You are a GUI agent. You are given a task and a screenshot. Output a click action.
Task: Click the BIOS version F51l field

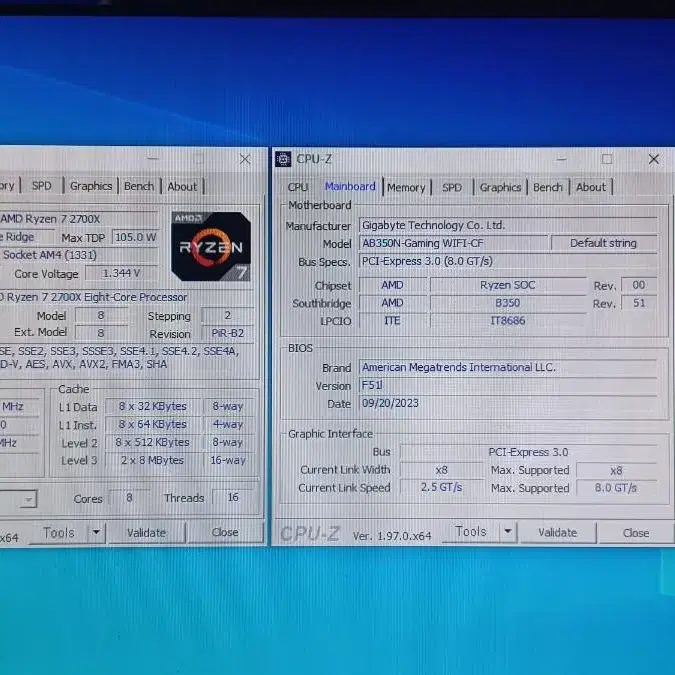click(x=508, y=385)
